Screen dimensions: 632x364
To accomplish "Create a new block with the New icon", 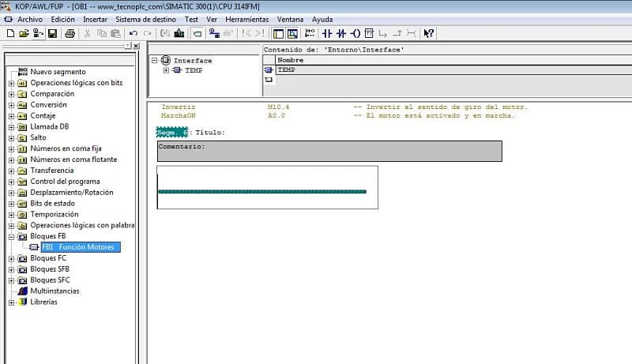I will pos(10,33).
